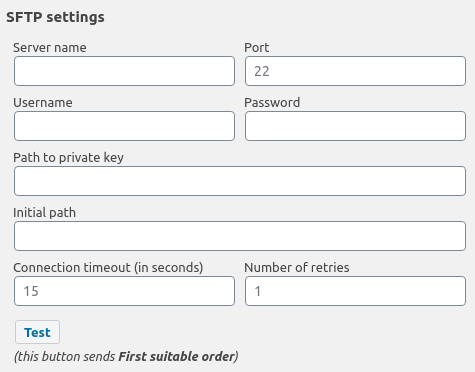This screenshot has height=372, width=475.
Task: Click the "Port" label text
Action: 256,48
